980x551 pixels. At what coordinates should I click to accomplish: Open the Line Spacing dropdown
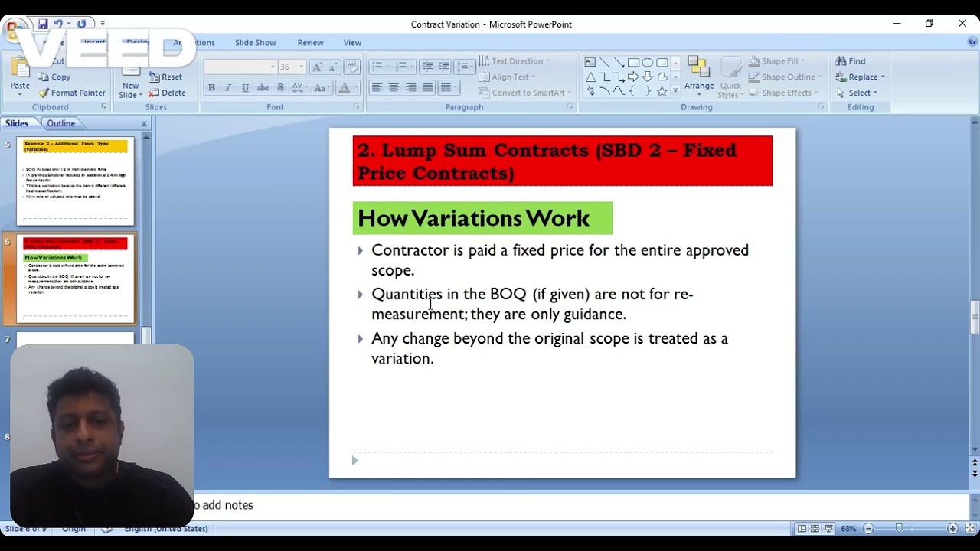pos(464,67)
